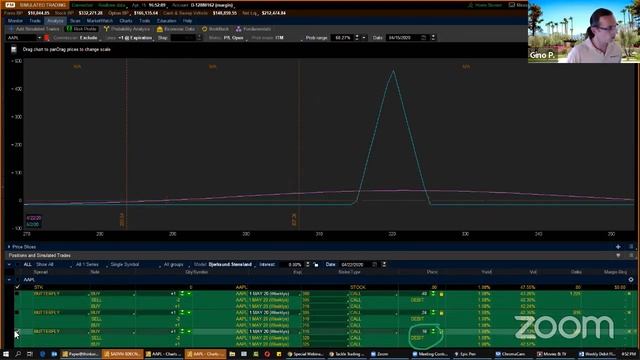Open calendar picker for positions Date
The height and width of the screenshot is (360, 640).
click(376, 264)
